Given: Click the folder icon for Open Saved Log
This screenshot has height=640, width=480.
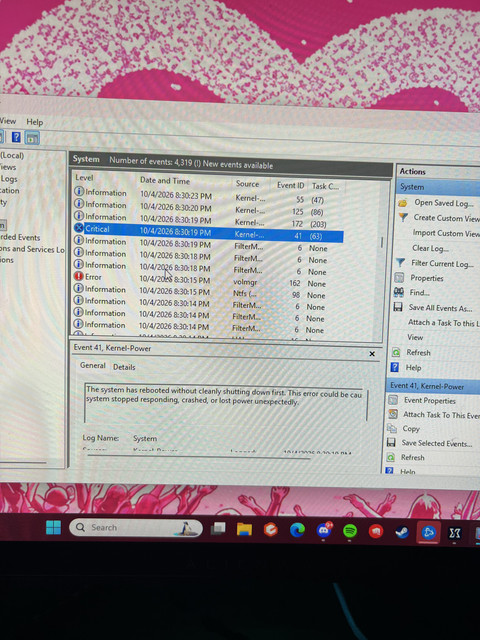Looking at the screenshot, I should 403,202.
